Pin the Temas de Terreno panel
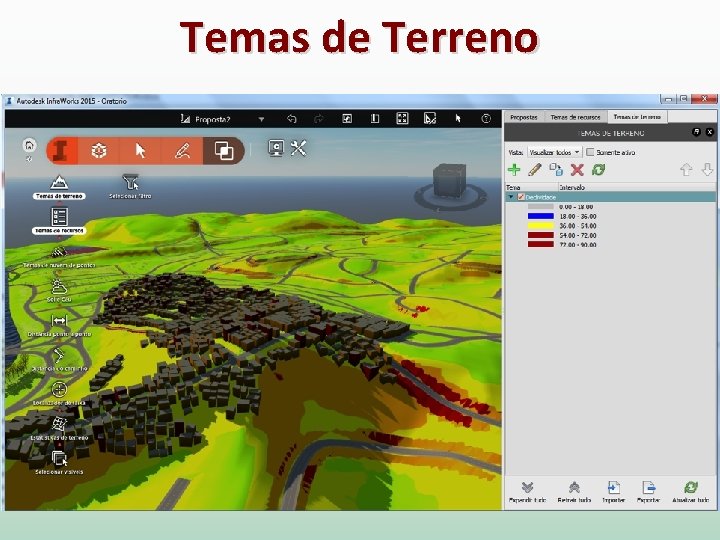Screen dimensions: 720x540 [696, 132]
